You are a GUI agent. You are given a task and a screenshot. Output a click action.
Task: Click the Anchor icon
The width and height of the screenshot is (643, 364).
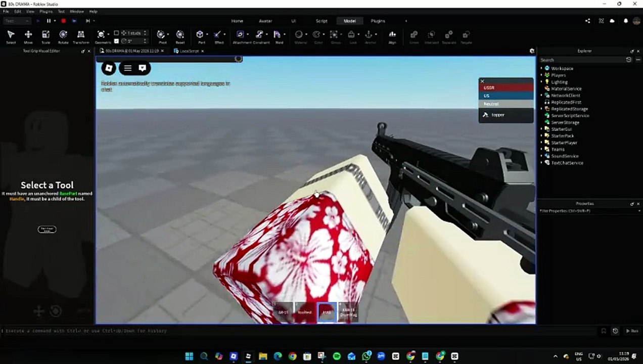[x=369, y=35]
